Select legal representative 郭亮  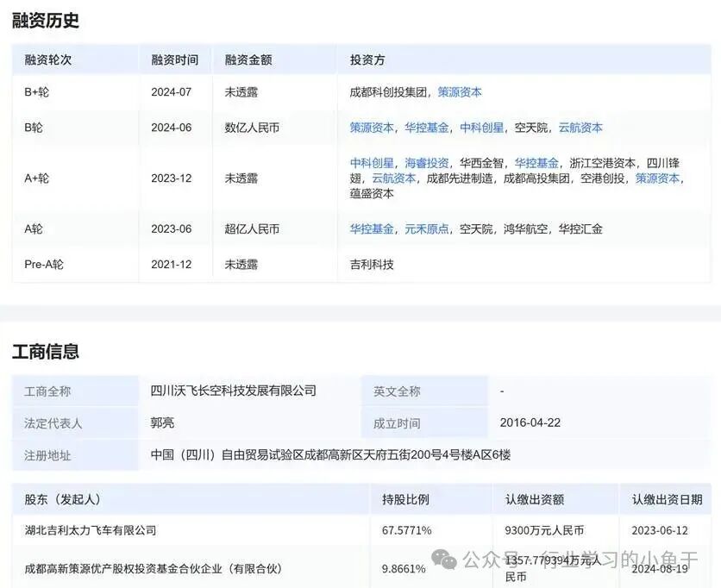[162, 422]
